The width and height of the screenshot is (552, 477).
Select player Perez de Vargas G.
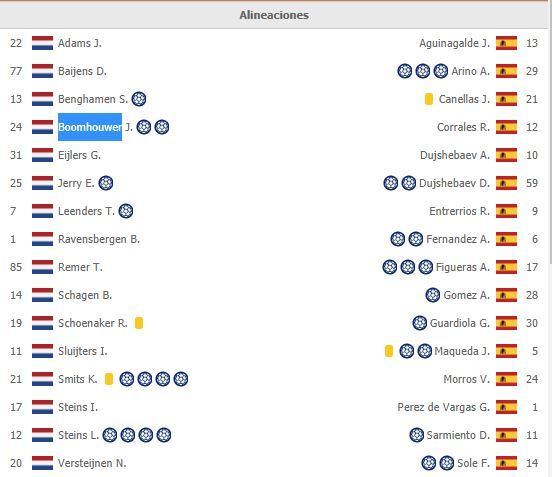point(444,407)
